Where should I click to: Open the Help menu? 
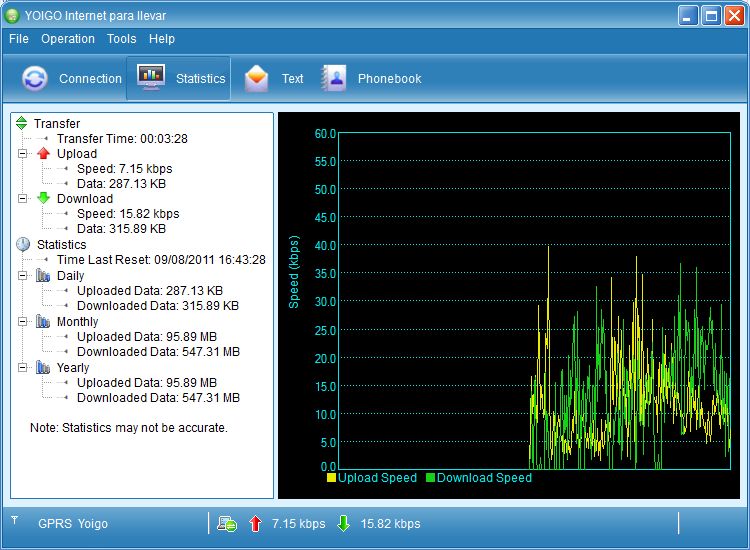(162, 39)
